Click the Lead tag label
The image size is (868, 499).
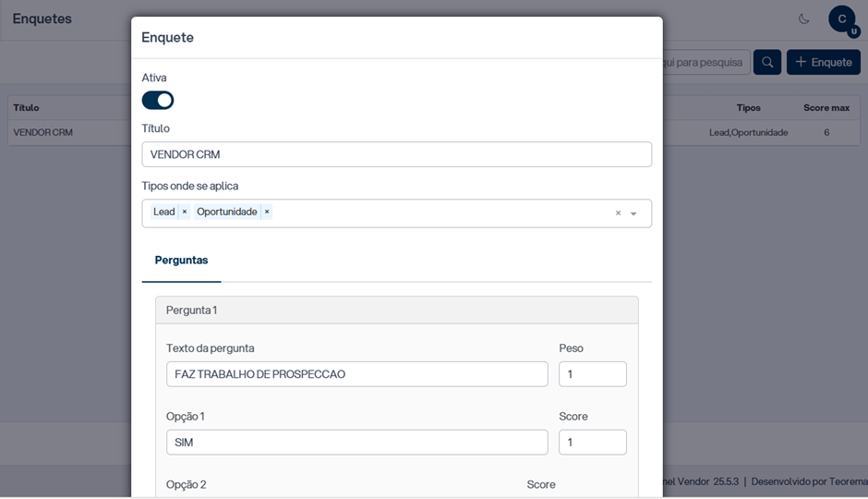(163, 212)
